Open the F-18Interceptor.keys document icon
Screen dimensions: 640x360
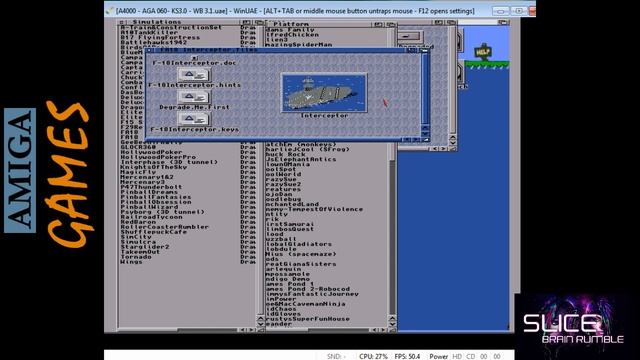coord(194,119)
